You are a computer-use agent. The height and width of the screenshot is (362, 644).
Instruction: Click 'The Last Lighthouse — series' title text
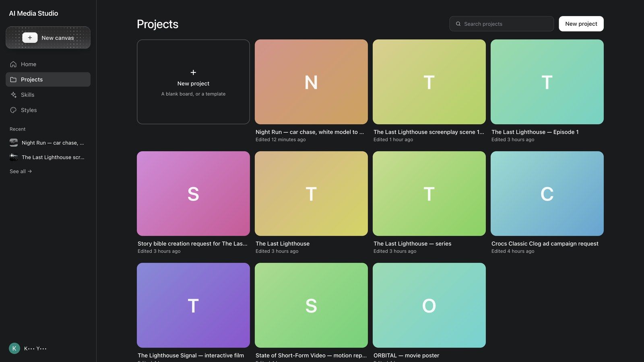pyautogui.click(x=412, y=244)
